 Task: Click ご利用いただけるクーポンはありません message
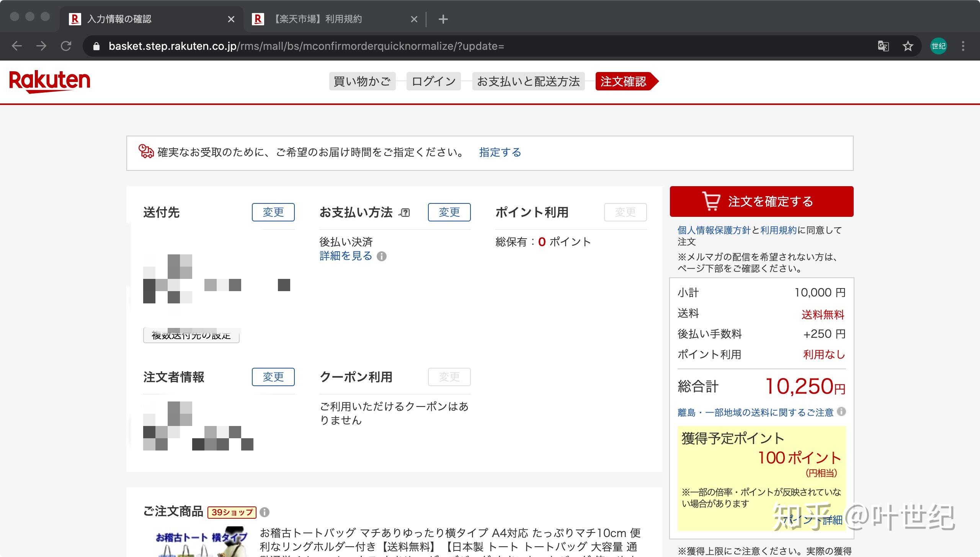(394, 413)
